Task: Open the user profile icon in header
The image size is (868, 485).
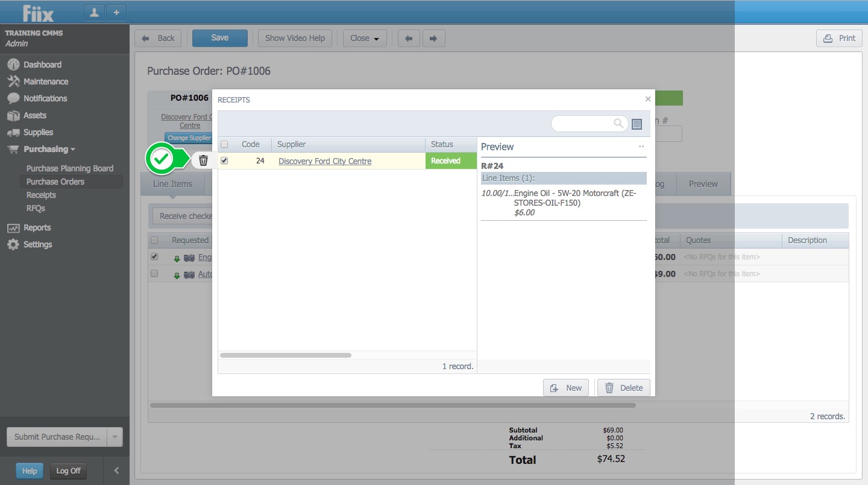Action: pos(94,12)
